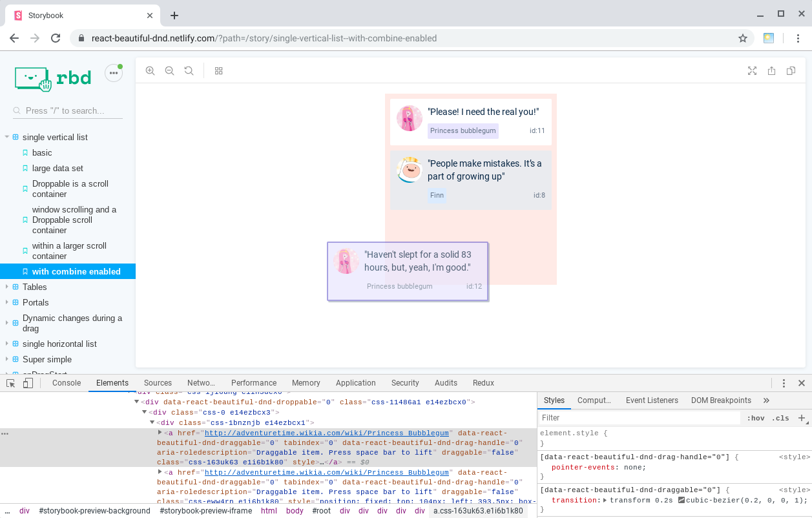Open a new Chrome tab

click(x=174, y=16)
